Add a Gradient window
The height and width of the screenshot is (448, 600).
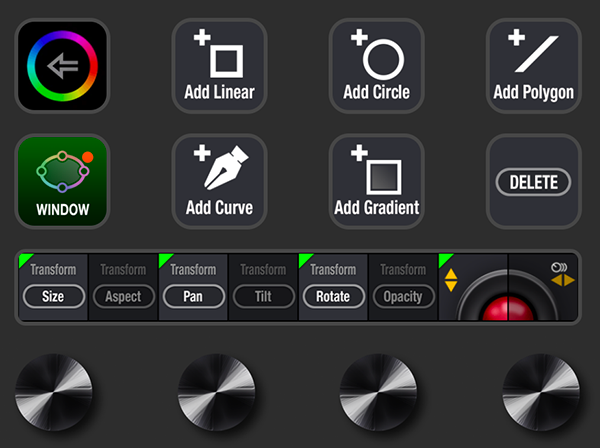pos(377,181)
